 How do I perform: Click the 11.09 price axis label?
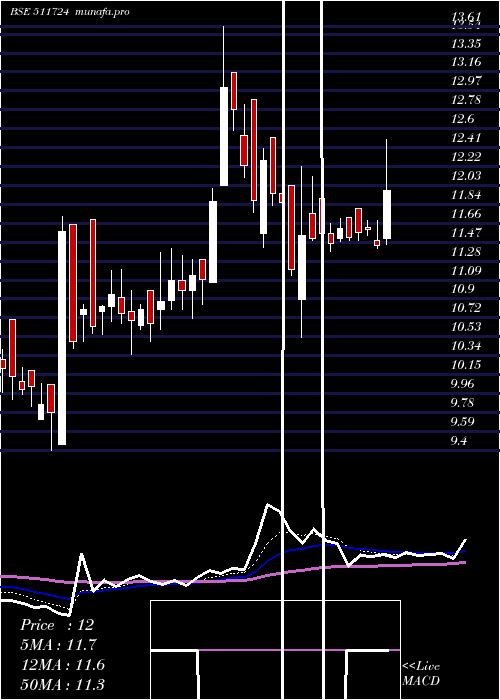(467, 271)
